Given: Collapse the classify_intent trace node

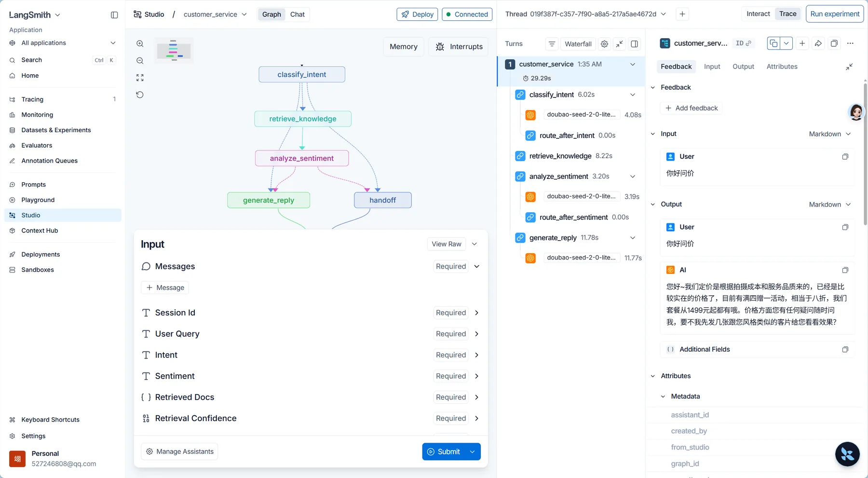Looking at the screenshot, I should tap(633, 95).
